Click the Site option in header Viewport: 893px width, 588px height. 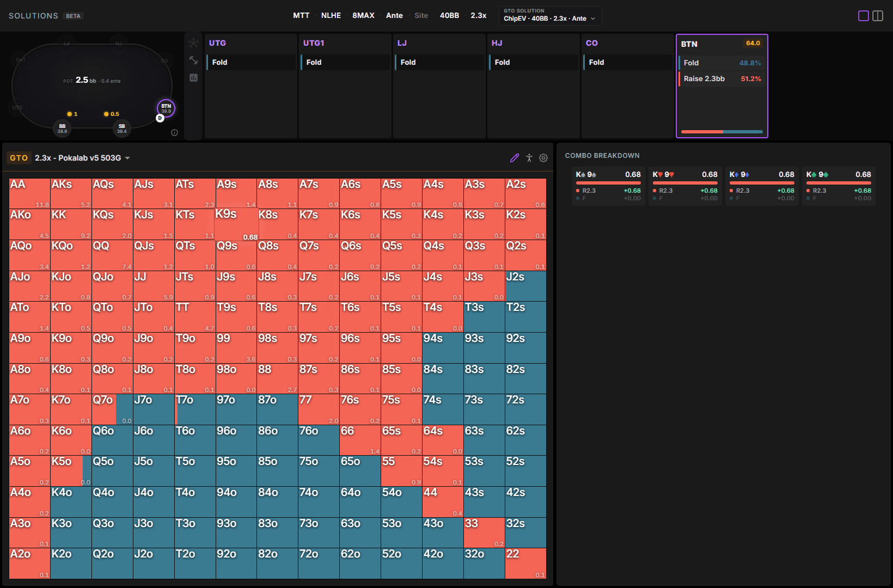(x=421, y=15)
